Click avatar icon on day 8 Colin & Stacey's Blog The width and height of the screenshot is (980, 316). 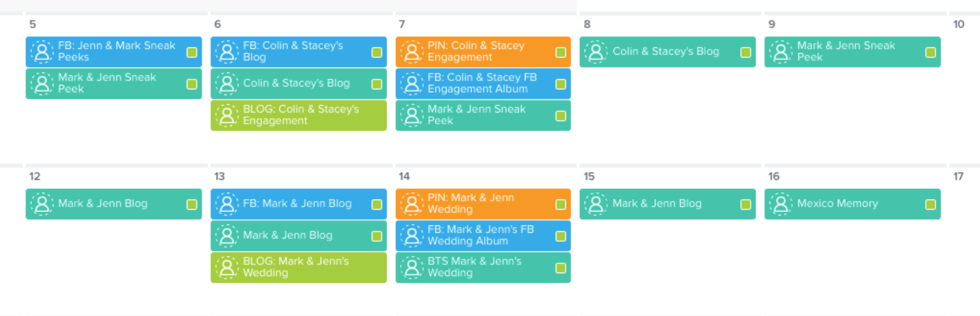point(596,52)
